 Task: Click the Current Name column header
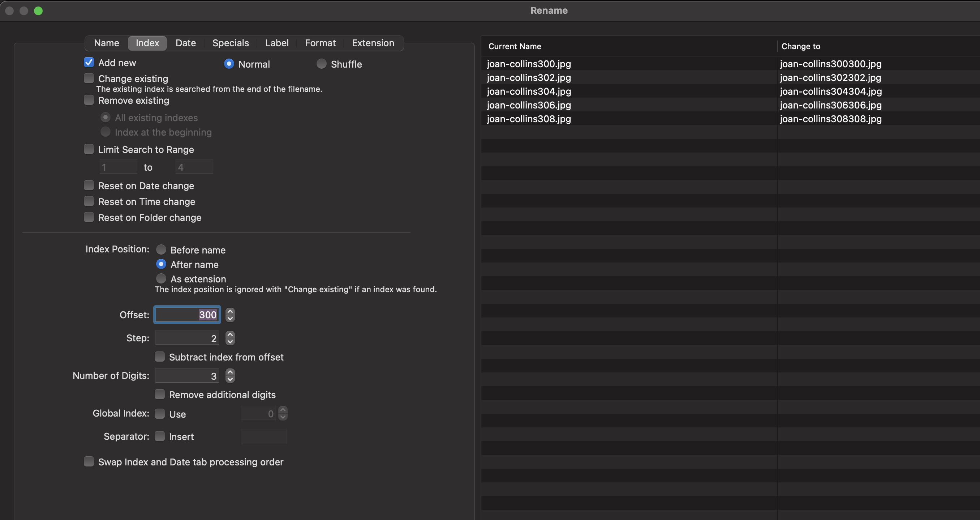click(629, 46)
